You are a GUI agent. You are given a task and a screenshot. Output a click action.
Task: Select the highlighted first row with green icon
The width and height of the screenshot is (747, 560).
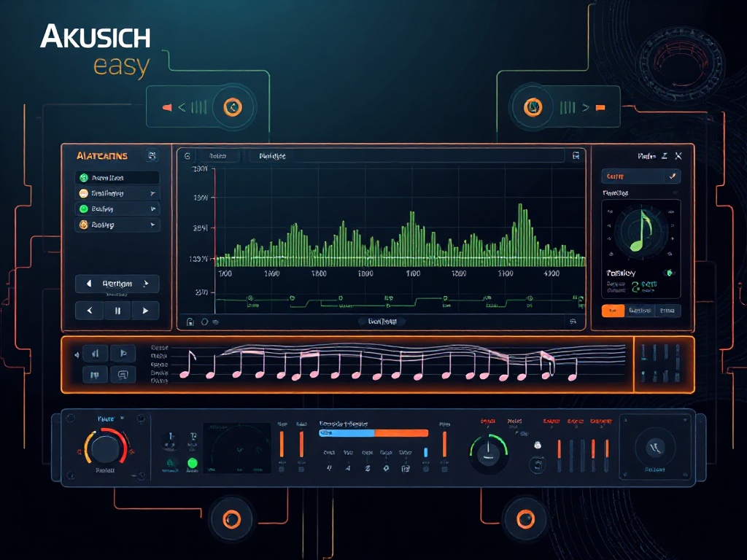[117, 178]
